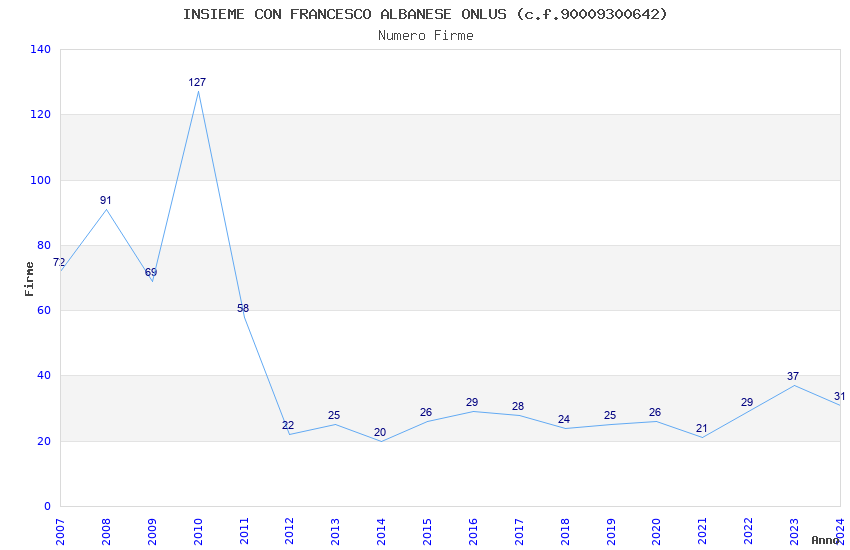Select data label 72 for 2007
850x550 pixels.
point(59,262)
